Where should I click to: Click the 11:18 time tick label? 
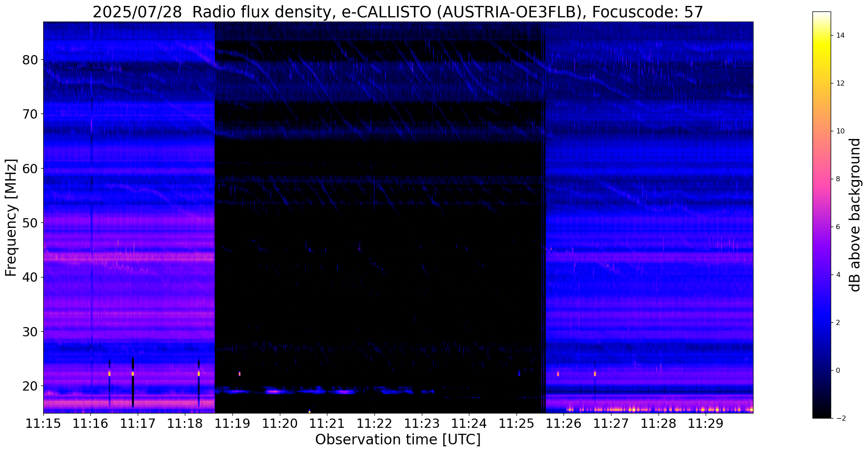(185, 424)
